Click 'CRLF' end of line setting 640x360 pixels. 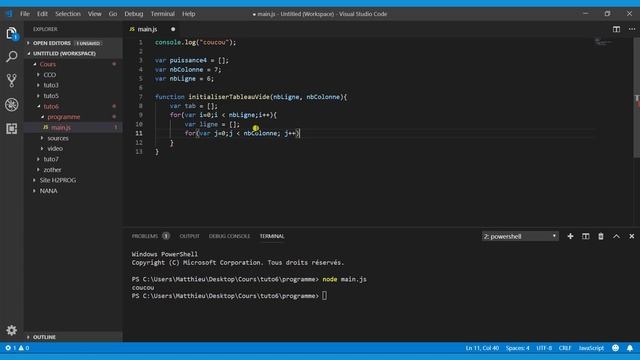[565, 348]
